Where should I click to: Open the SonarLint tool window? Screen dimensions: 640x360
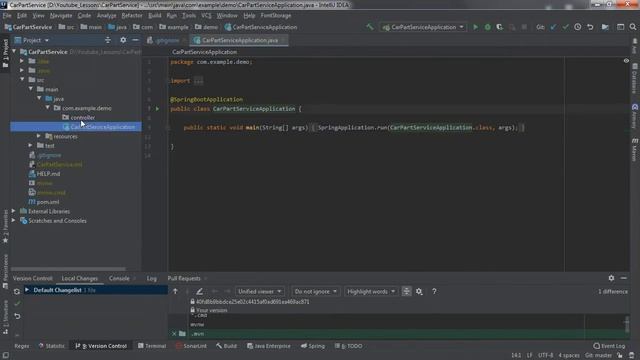tap(191, 346)
